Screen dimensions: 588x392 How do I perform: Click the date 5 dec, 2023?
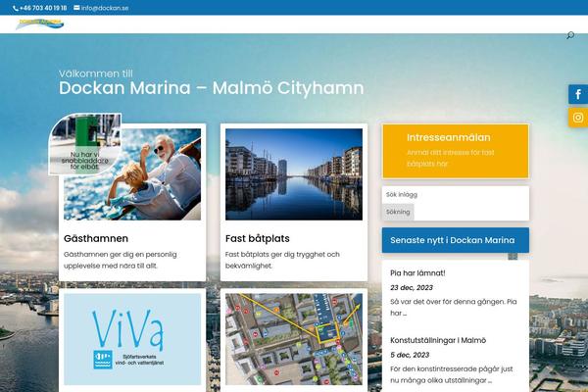coord(410,355)
